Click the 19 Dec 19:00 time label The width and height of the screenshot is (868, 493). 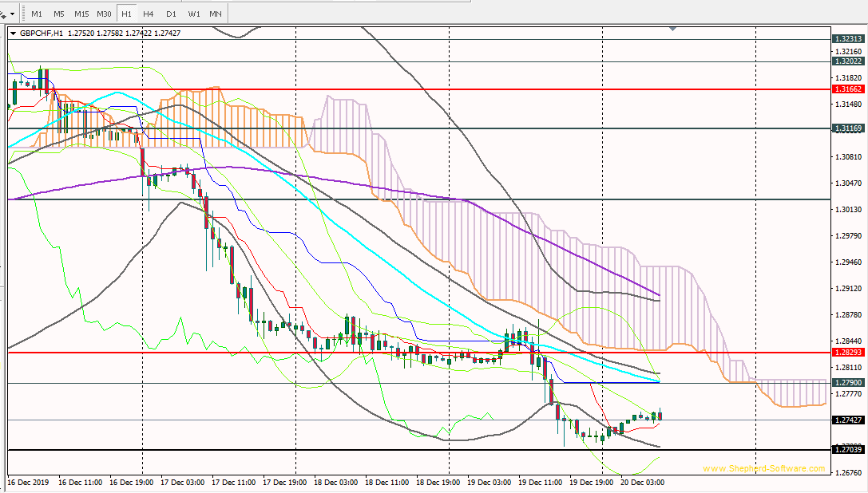pyautogui.click(x=591, y=483)
